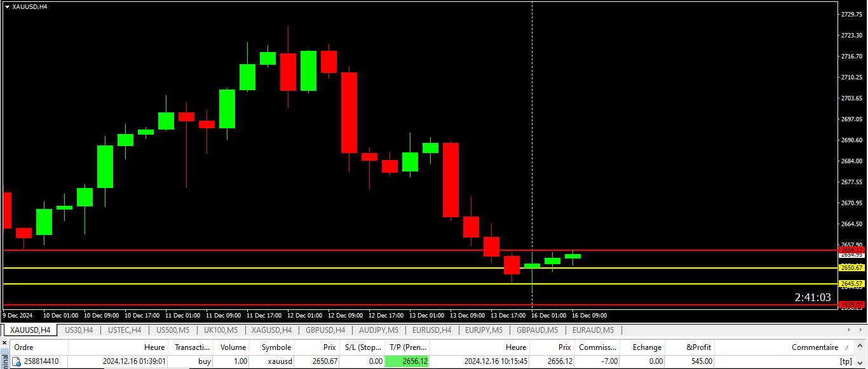This screenshot has height=369, width=868.
Task: Sort by the T/P (Prendre) column header
Action: [407, 347]
